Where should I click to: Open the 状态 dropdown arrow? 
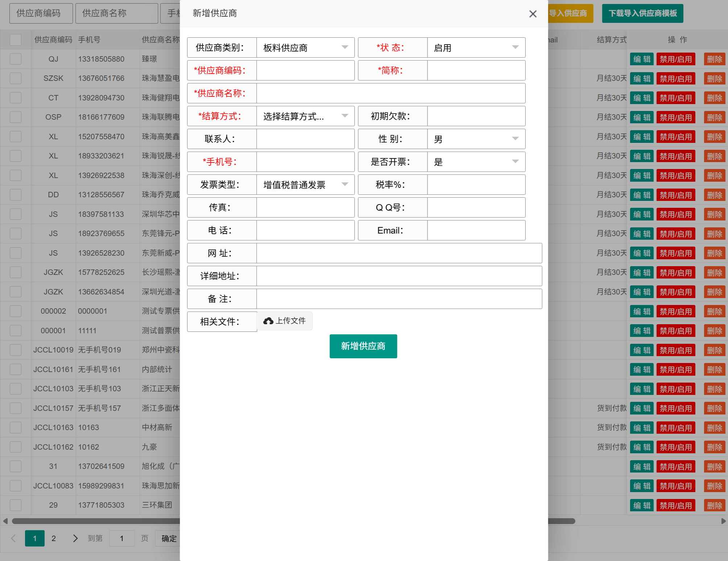point(515,48)
